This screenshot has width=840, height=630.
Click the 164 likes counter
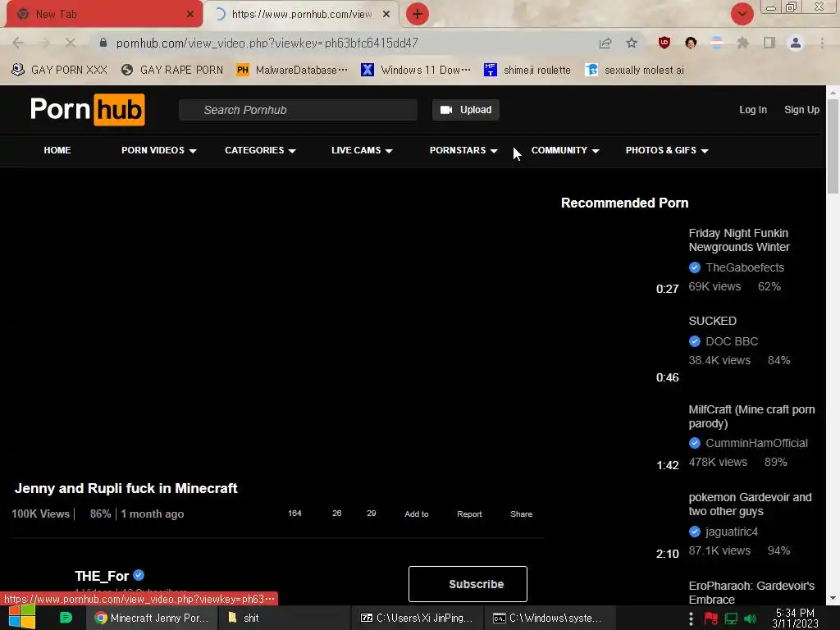pyautogui.click(x=294, y=514)
